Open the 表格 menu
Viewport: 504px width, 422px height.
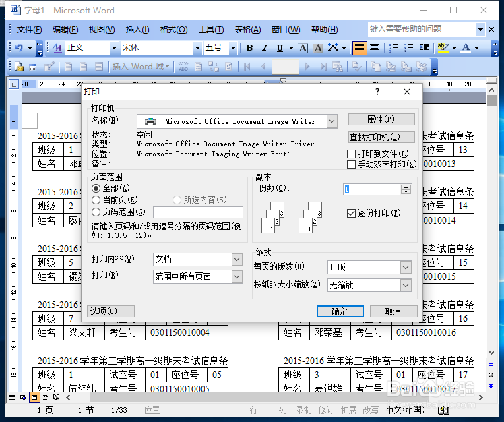[x=247, y=30]
